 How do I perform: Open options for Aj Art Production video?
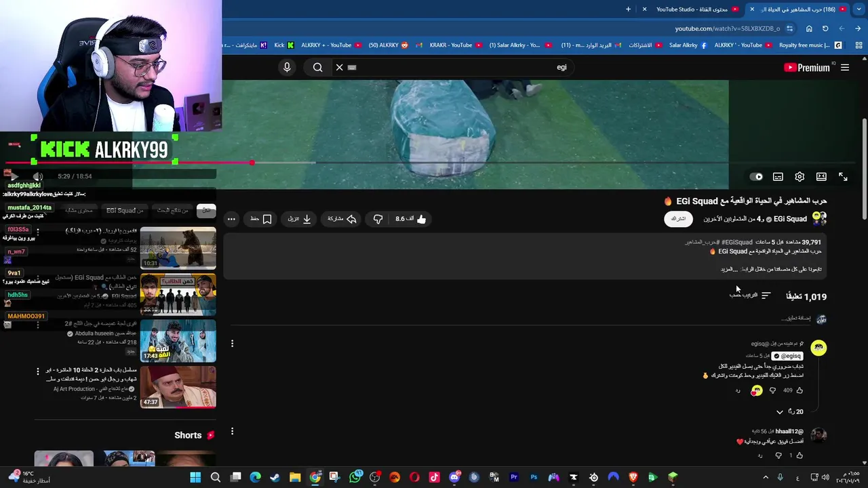38,371
